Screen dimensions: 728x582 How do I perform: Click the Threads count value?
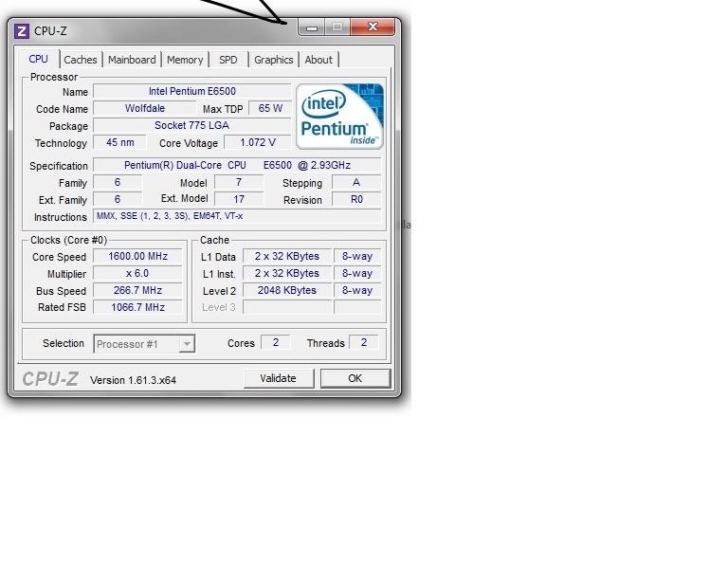coord(364,342)
